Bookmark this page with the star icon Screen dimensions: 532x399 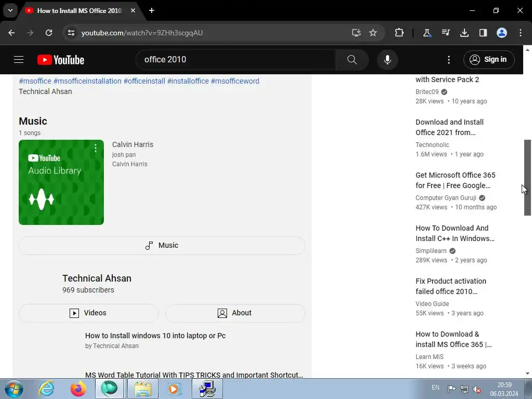point(373,33)
